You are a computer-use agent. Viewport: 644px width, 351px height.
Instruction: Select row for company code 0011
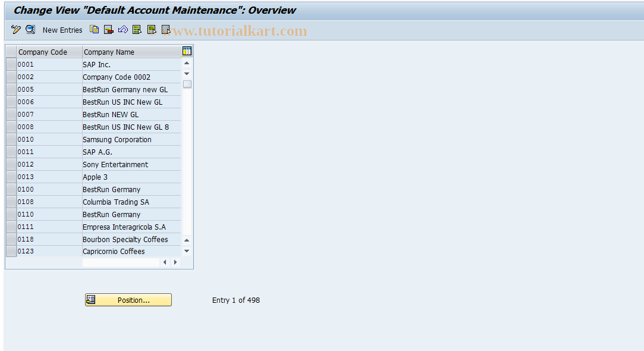coord(11,152)
